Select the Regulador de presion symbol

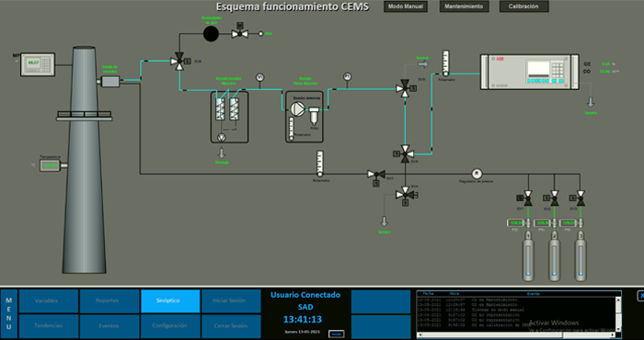pos(477,174)
